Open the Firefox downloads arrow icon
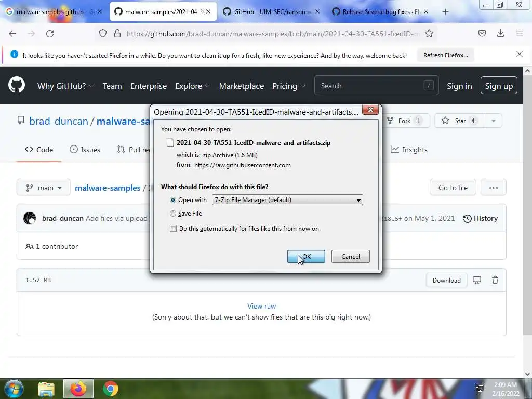 [x=500, y=33]
